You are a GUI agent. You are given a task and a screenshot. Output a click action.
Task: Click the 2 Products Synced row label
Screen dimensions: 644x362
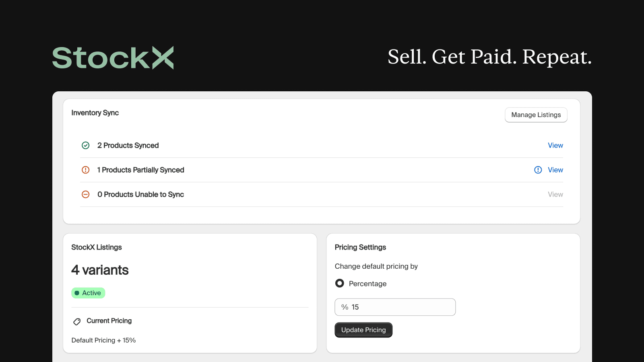[x=128, y=146]
